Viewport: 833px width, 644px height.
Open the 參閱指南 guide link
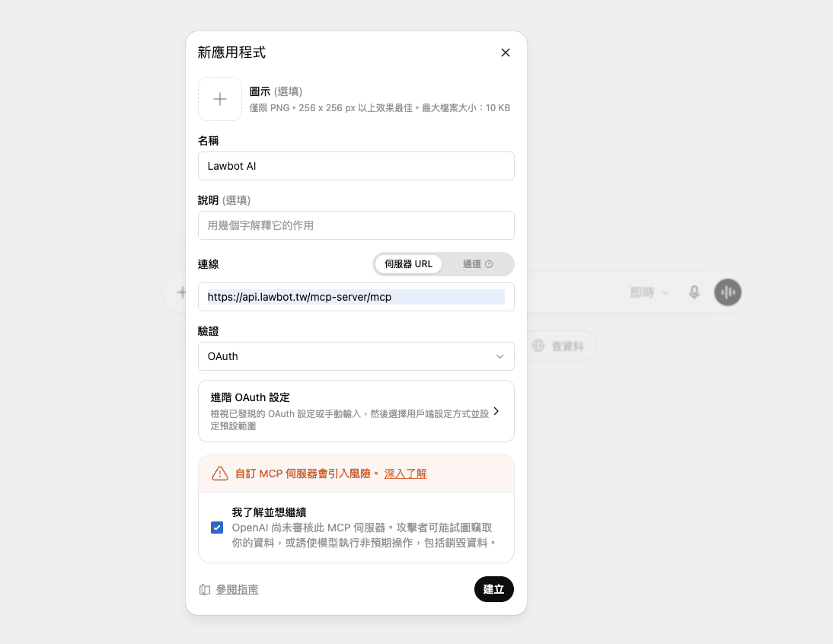pos(237,589)
